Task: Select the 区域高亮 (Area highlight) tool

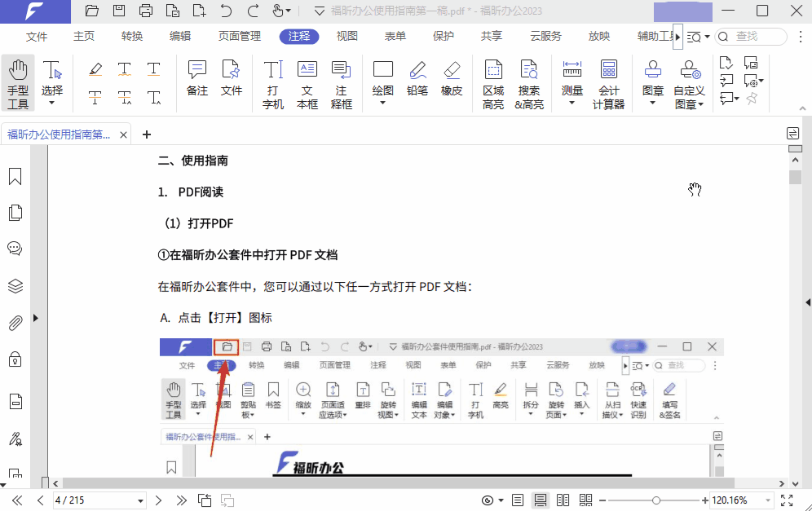Action: coord(492,84)
